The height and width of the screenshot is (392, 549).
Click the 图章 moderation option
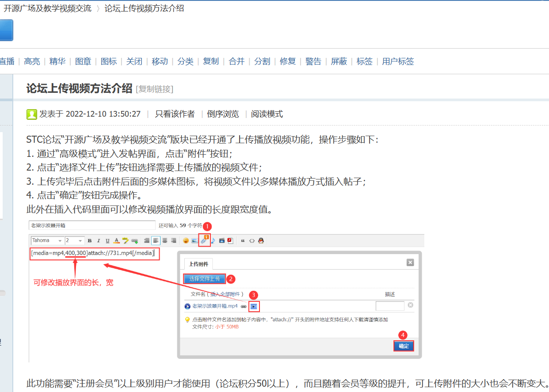point(83,61)
